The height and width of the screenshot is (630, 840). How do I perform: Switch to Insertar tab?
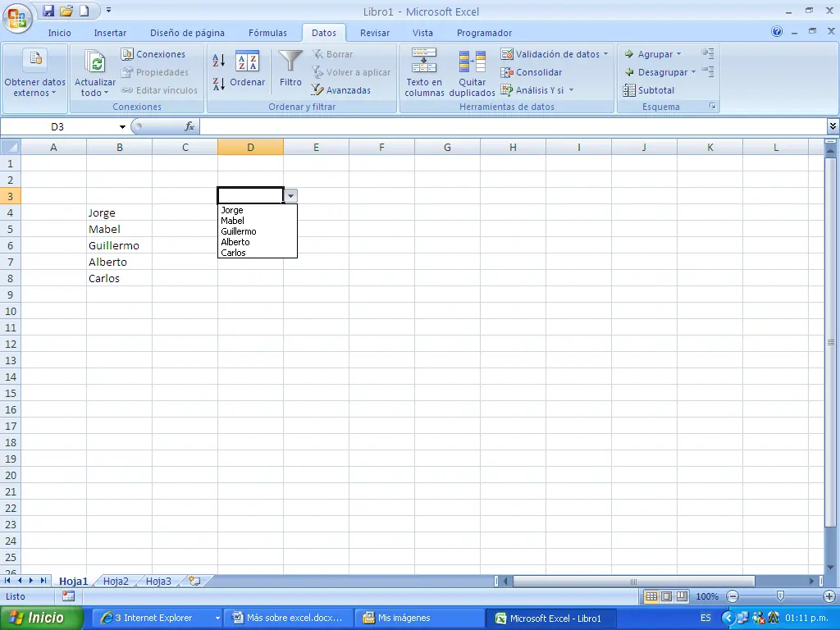pyautogui.click(x=111, y=33)
